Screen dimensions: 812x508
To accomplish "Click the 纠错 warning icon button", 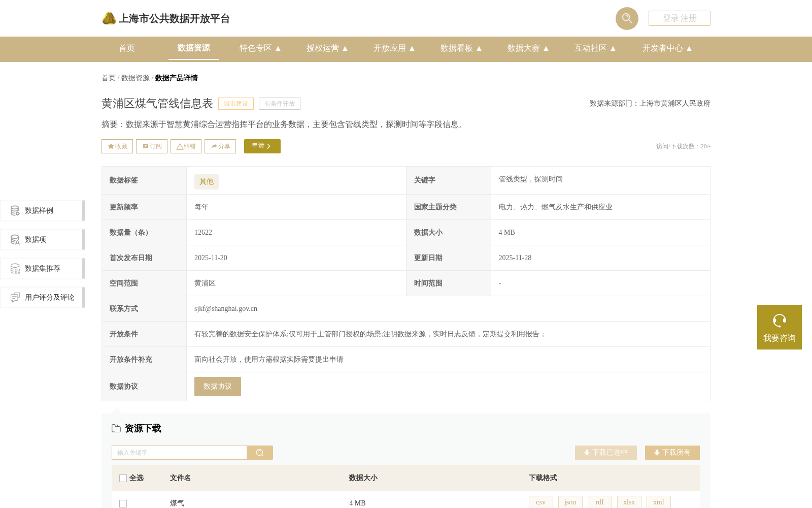I will pyautogui.click(x=186, y=146).
